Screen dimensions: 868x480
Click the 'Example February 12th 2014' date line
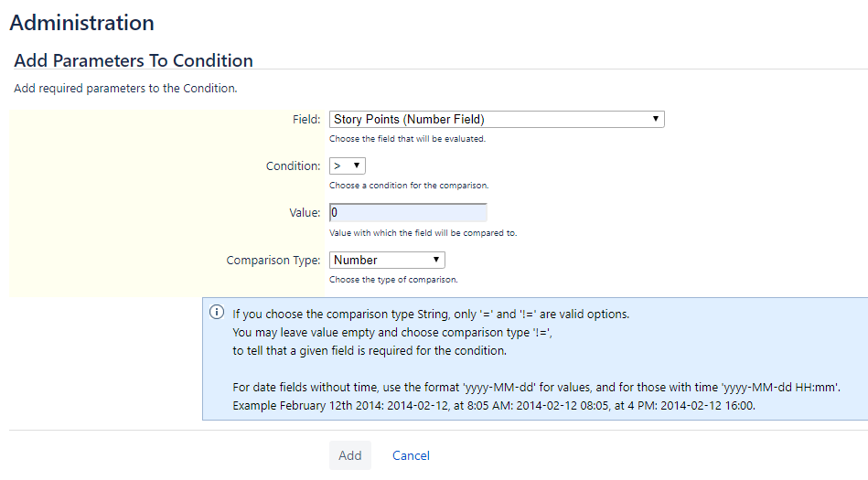[494, 405]
